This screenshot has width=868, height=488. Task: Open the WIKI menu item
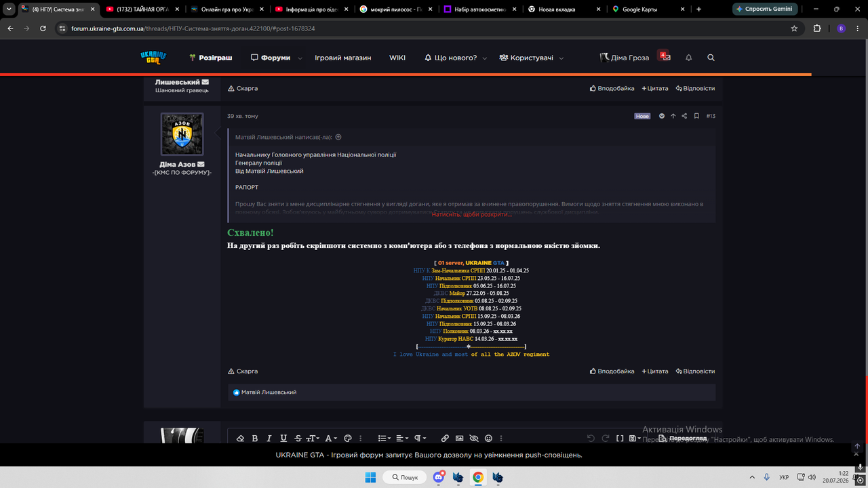coord(397,58)
